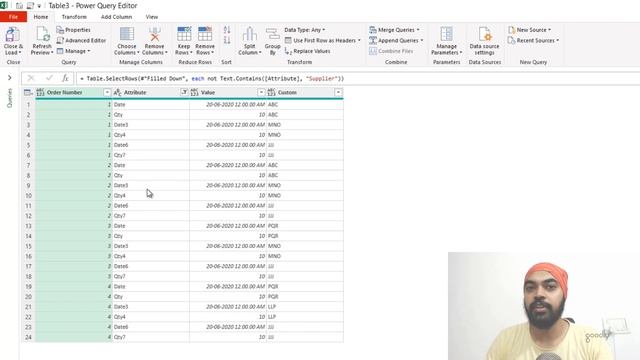Click Custom cell 'LLP' in row 21
Screen dimensions: 640x360
[305, 307]
